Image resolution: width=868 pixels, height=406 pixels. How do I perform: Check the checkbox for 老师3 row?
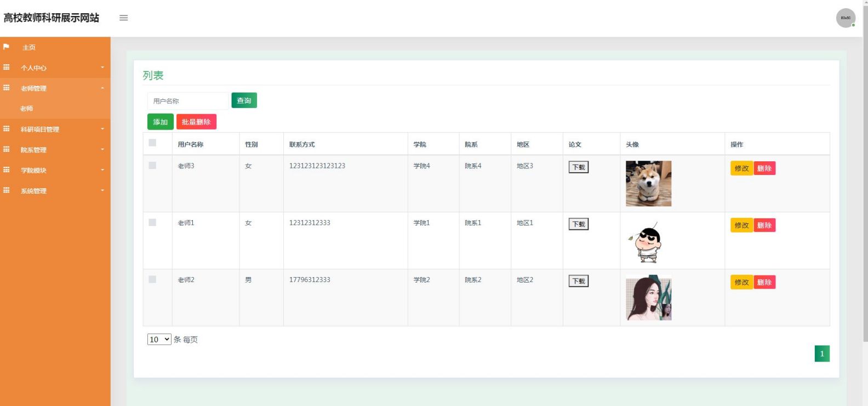click(152, 165)
